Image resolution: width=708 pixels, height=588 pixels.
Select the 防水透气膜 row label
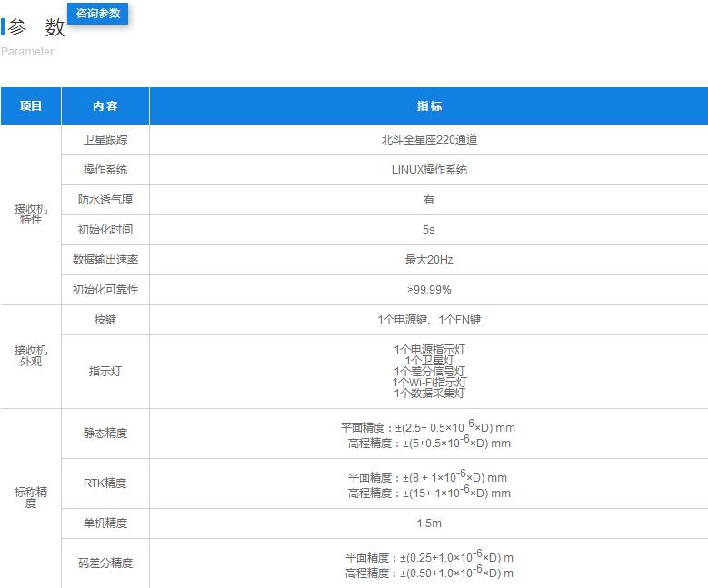(x=105, y=200)
